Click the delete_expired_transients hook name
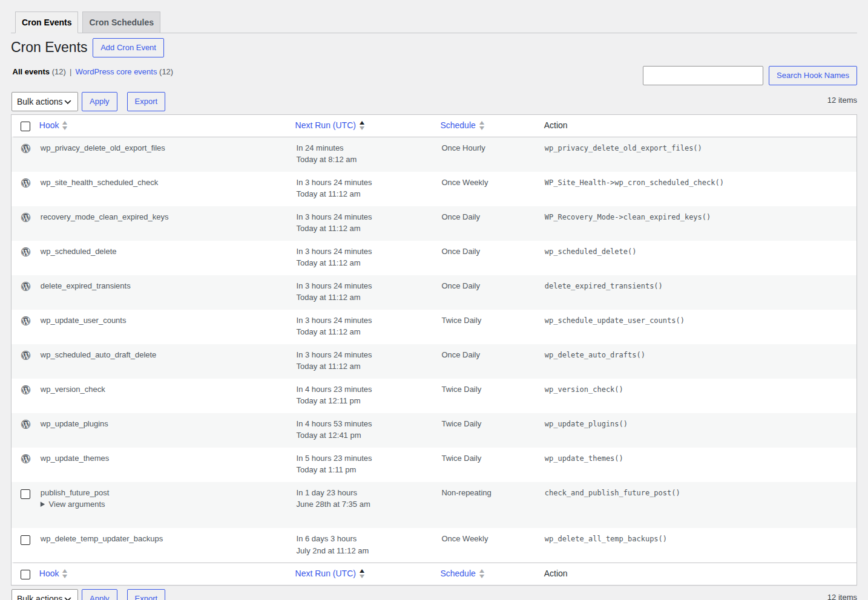The height and width of the screenshot is (600, 868). pyautogui.click(x=85, y=286)
